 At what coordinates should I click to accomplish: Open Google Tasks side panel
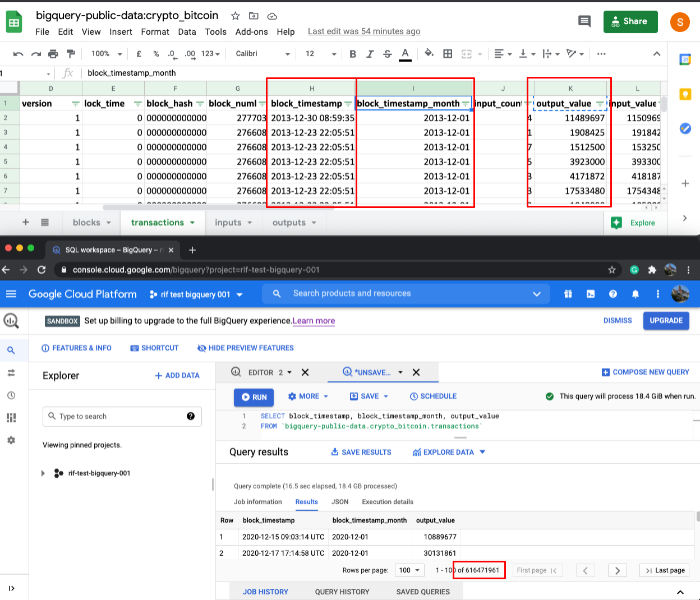click(x=685, y=128)
